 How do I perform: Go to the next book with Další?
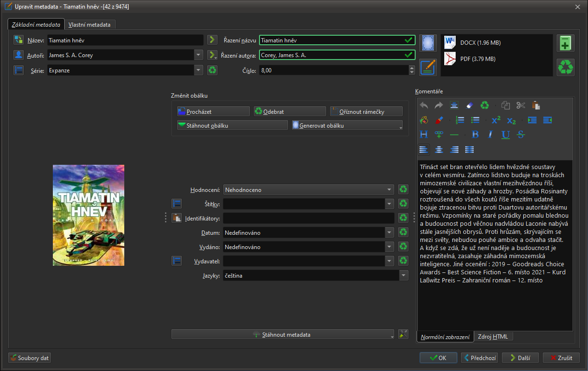[x=520, y=358]
